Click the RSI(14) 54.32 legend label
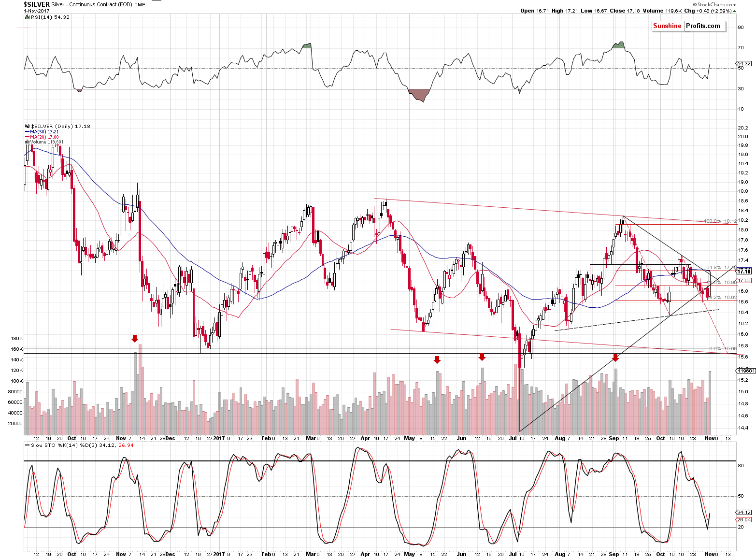Viewport: 756px width, 559px height. click(50, 17)
